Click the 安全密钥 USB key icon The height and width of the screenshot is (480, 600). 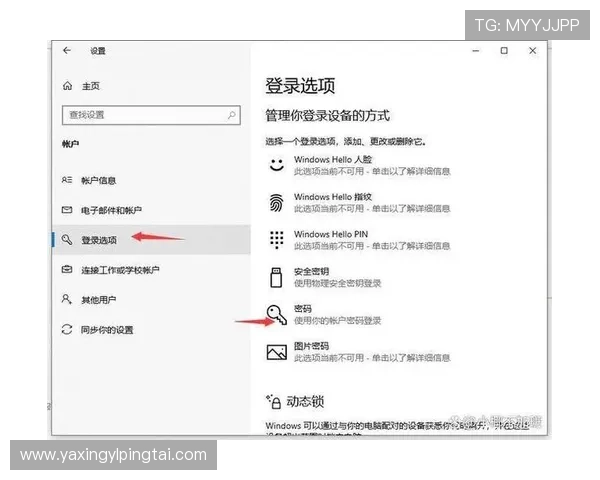pos(276,278)
